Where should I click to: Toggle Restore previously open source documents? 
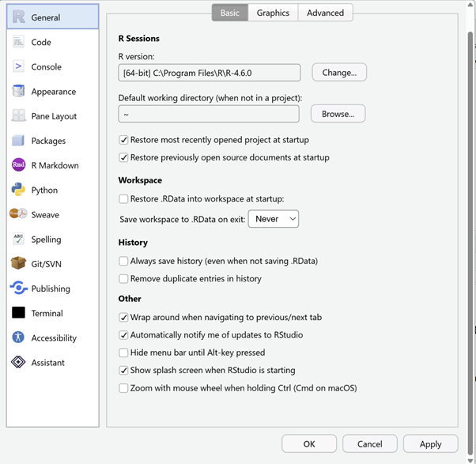(123, 157)
